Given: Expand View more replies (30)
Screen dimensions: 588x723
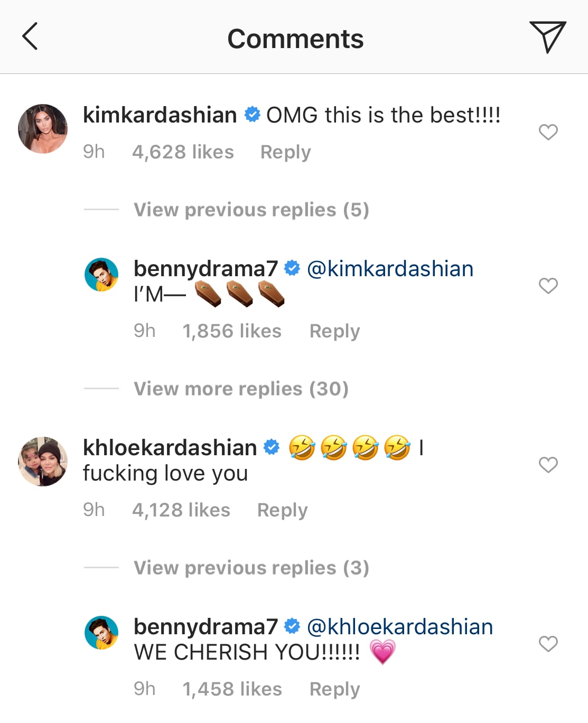Looking at the screenshot, I should pyautogui.click(x=241, y=389).
